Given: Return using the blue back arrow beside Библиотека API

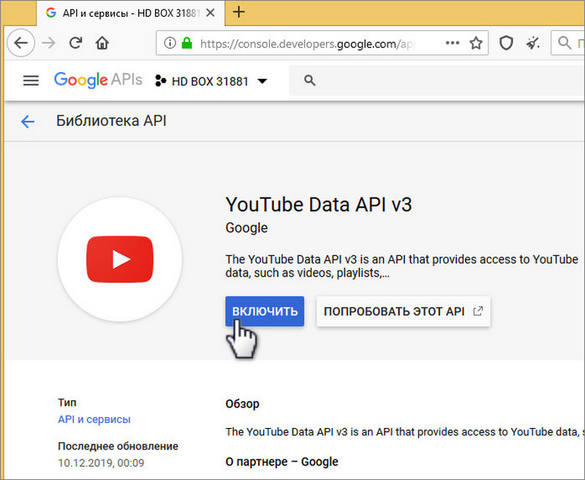Looking at the screenshot, I should click(28, 121).
